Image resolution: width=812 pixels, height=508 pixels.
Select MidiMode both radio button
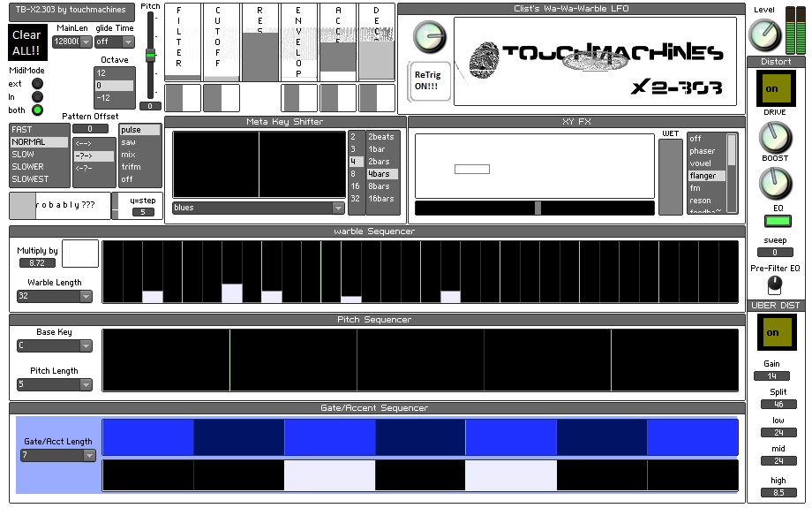point(37,110)
